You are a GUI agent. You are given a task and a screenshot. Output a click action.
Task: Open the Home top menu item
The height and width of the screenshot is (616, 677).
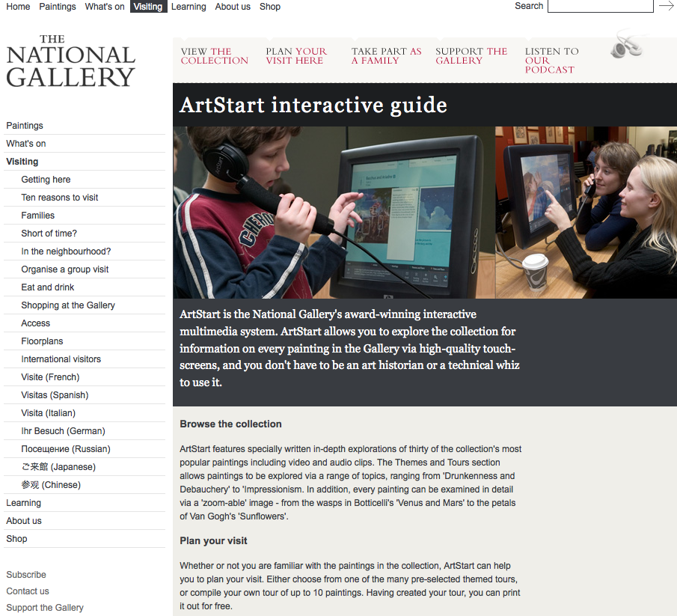(18, 7)
